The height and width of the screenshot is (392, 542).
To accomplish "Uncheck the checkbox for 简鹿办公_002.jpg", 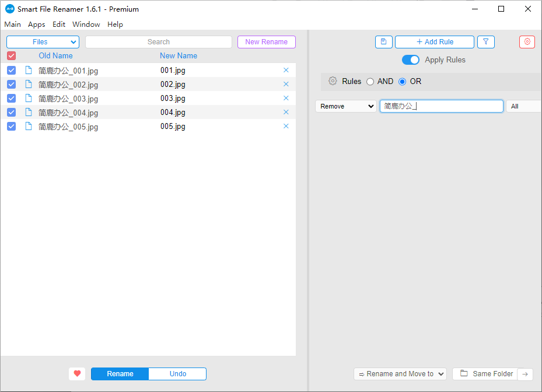I will coord(11,84).
